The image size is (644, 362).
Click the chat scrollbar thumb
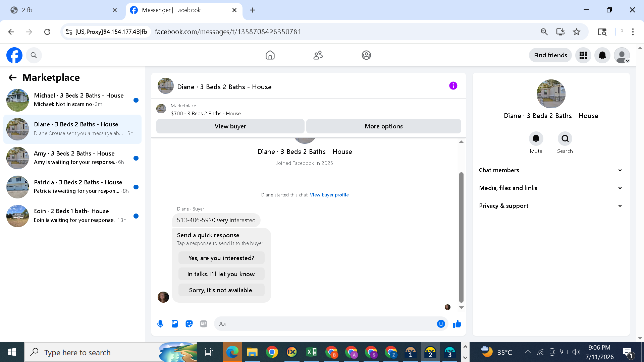(x=461, y=237)
